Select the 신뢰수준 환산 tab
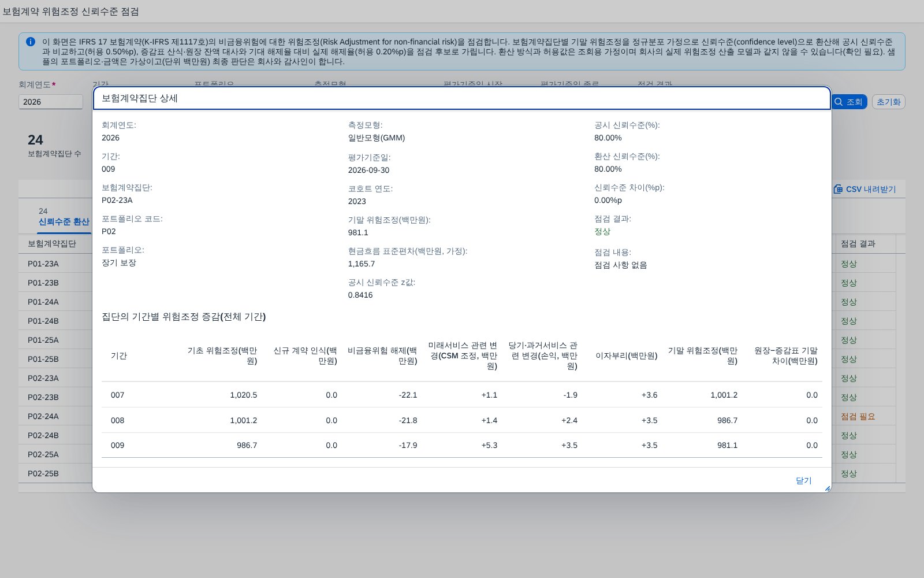 tap(64, 221)
